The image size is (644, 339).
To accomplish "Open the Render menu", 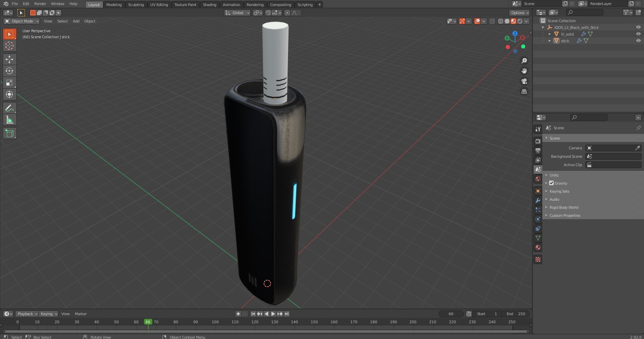I will tap(40, 4).
